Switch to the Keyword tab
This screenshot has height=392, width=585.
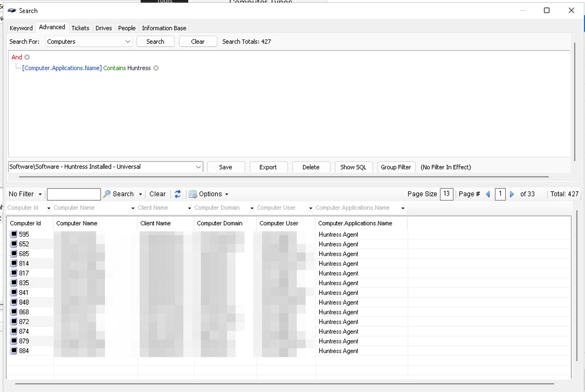[21, 28]
